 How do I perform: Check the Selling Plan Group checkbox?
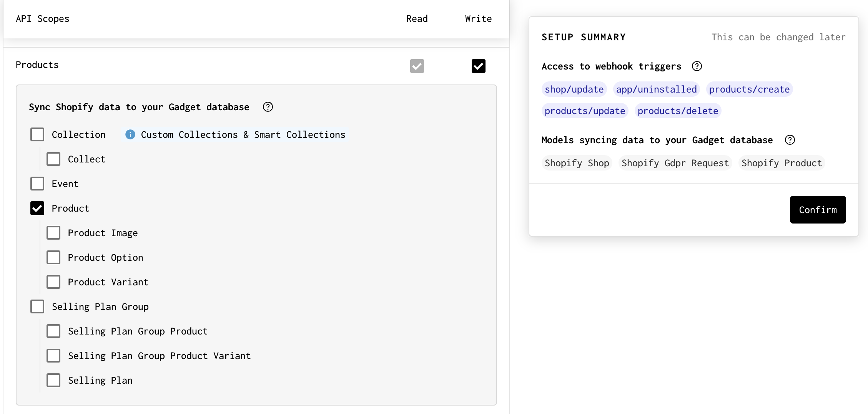coord(37,306)
